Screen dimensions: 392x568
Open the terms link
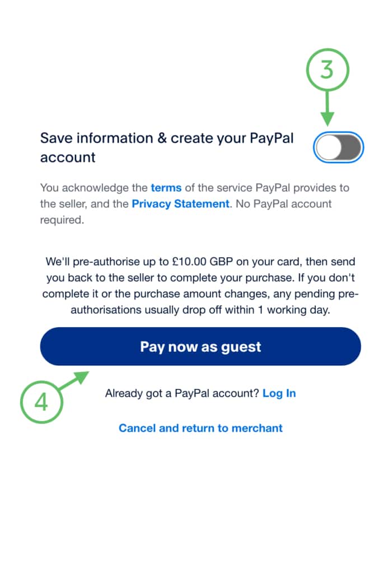pos(166,188)
